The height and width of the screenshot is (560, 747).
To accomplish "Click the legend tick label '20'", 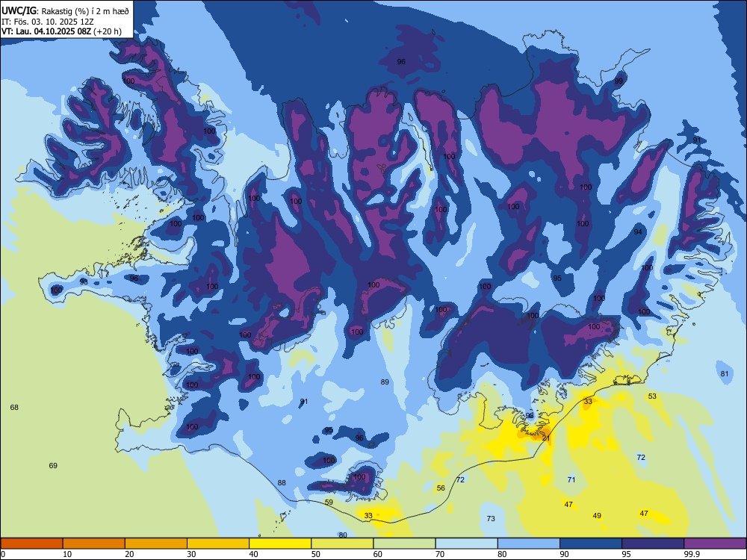I will coord(129,554).
